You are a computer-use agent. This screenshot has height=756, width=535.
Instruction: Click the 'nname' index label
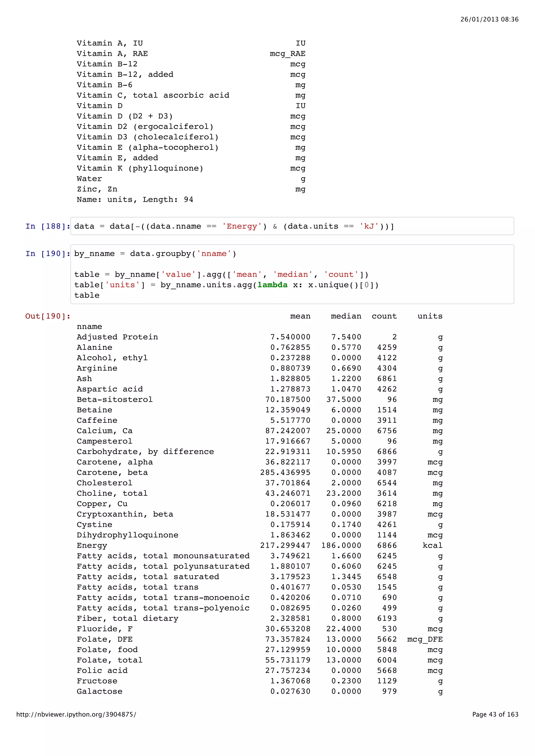click(89, 326)
